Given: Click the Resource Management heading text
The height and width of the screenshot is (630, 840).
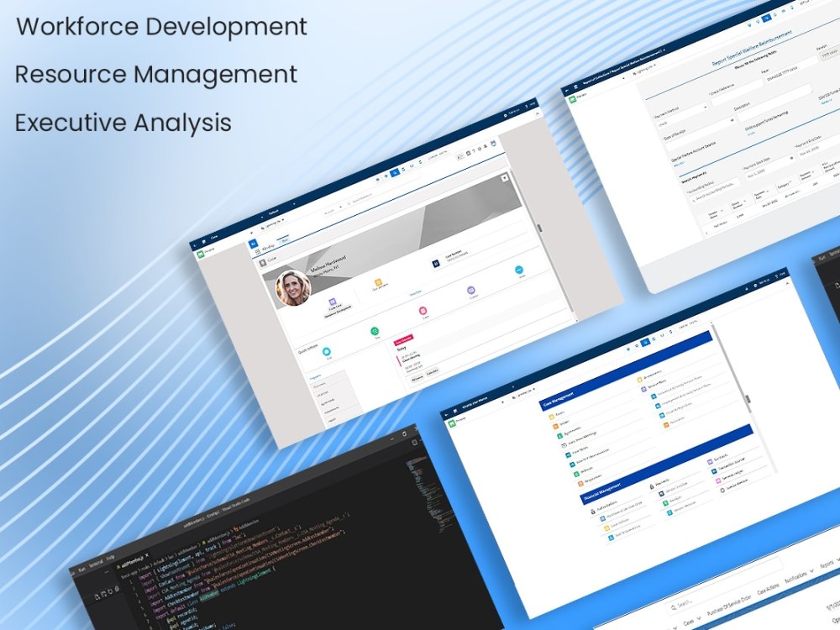Looking at the screenshot, I should tap(156, 74).
